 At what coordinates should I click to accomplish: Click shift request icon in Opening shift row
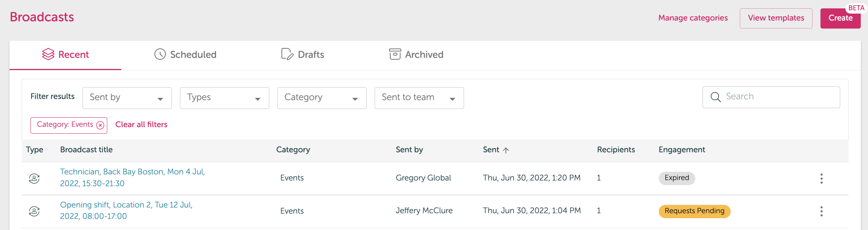click(x=34, y=211)
